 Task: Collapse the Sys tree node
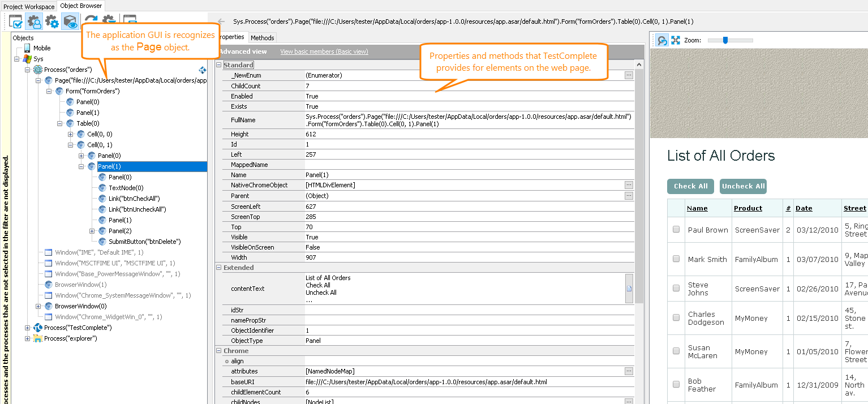[x=17, y=59]
